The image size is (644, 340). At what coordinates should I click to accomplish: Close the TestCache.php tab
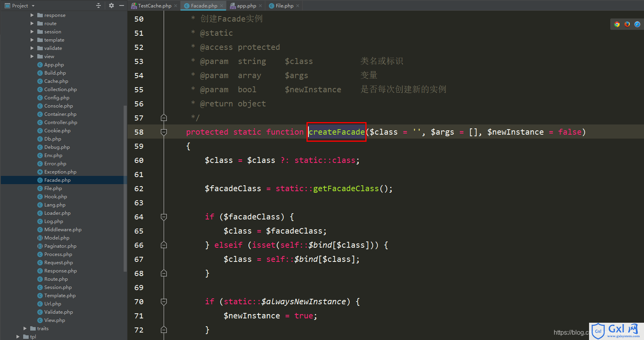pos(175,5)
